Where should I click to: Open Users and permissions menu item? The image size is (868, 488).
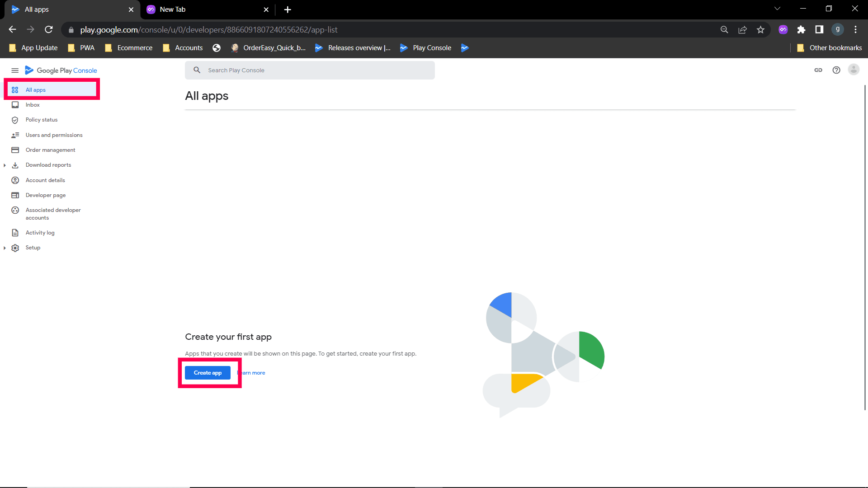pos(54,135)
